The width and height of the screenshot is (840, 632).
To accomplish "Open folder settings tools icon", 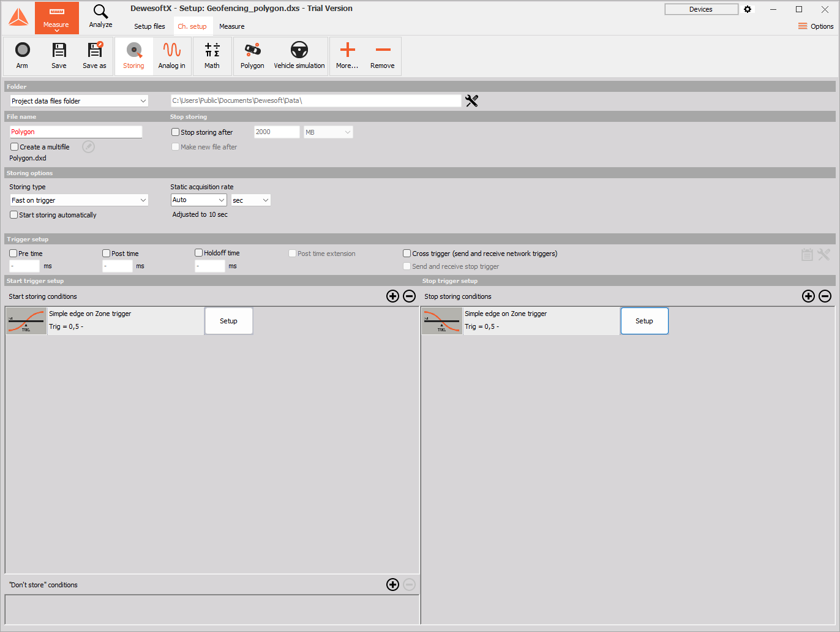I will [x=471, y=101].
